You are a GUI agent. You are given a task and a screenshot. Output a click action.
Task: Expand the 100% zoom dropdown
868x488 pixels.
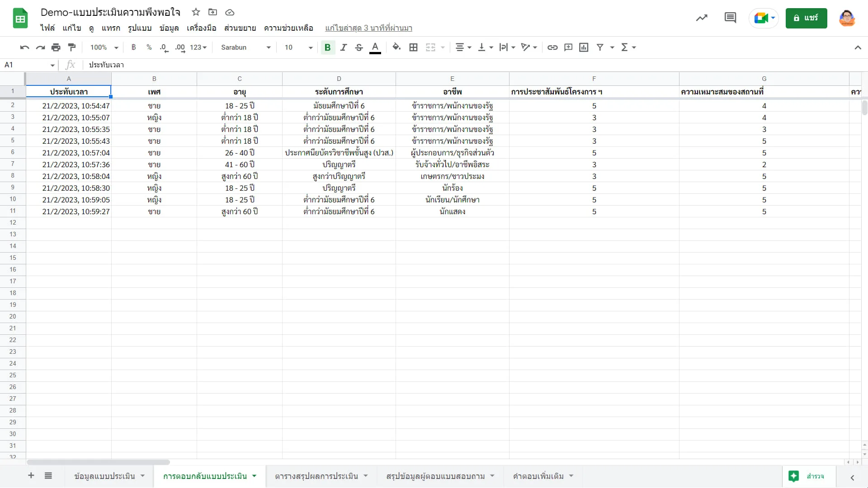click(104, 47)
